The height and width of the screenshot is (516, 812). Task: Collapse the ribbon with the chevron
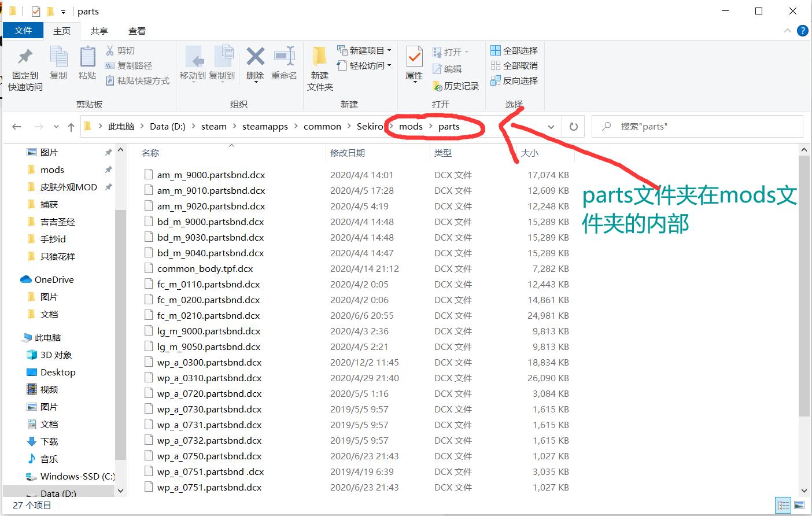(x=787, y=31)
